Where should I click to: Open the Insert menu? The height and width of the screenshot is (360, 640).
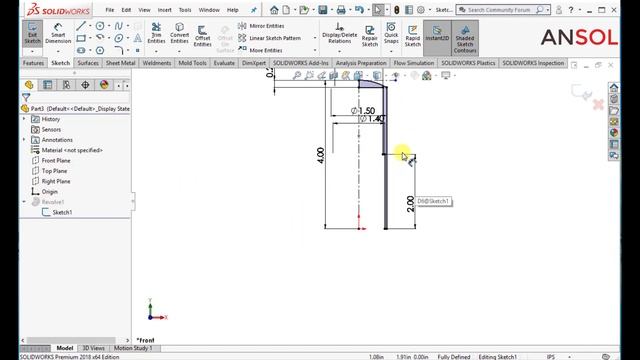[164, 10]
